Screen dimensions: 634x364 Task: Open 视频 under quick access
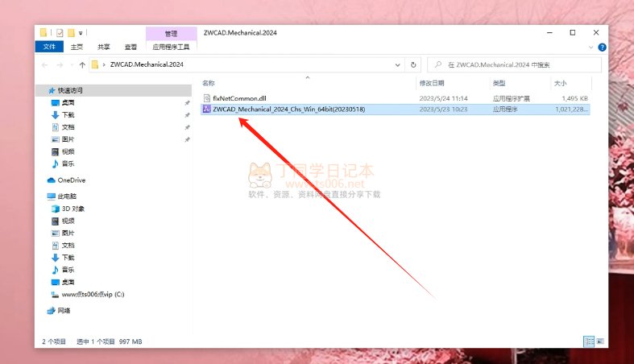(x=68, y=151)
